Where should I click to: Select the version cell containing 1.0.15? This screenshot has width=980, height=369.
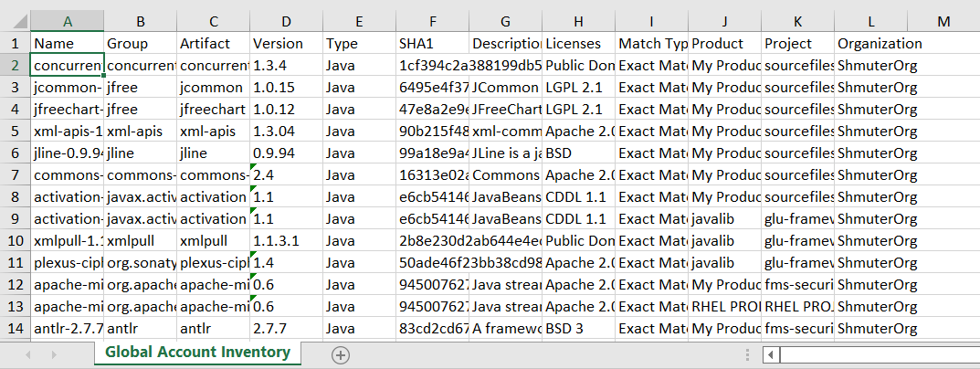(x=286, y=87)
